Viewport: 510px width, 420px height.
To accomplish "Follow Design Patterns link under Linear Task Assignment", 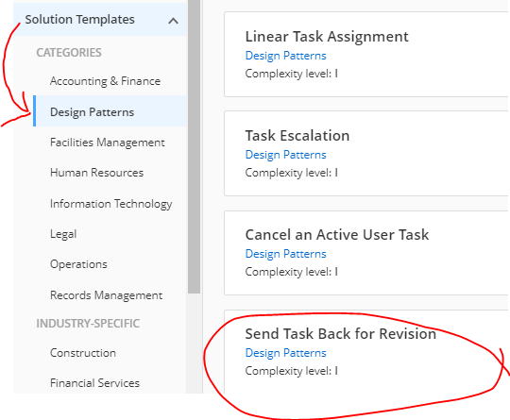I will (285, 56).
